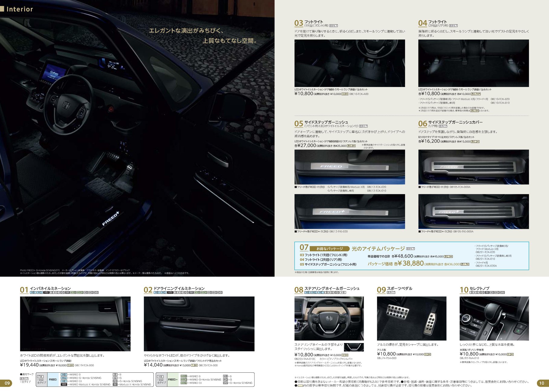
Task: Open the instrument panel illumination photo
Action: pyautogui.click(x=75, y=324)
